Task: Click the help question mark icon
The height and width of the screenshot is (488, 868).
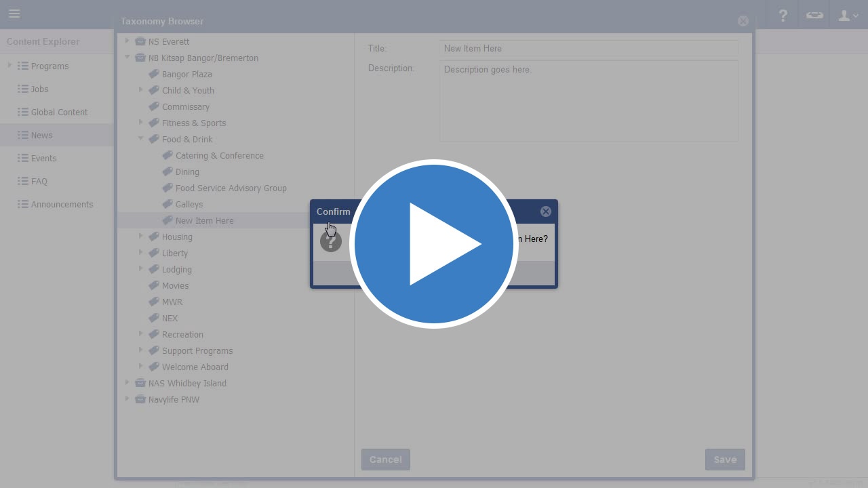Action: click(x=783, y=15)
